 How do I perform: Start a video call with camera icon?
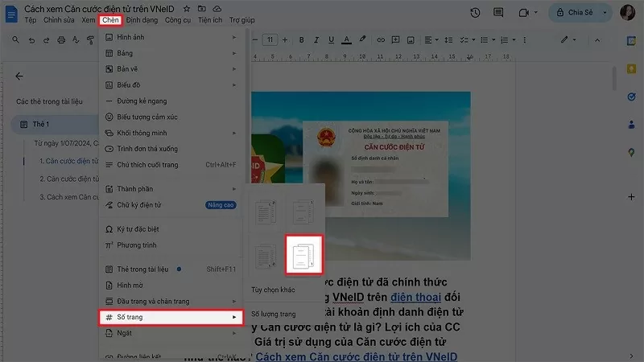[x=524, y=13]
